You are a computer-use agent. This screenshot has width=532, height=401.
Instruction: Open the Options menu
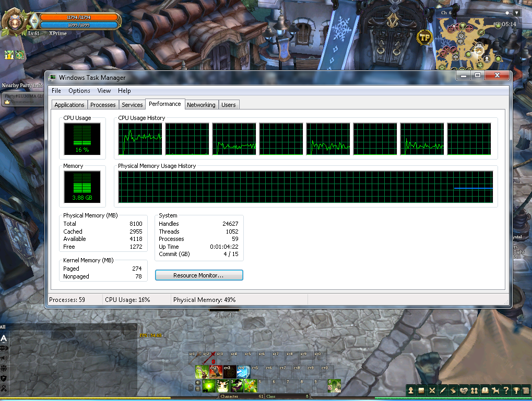[79, 91]
